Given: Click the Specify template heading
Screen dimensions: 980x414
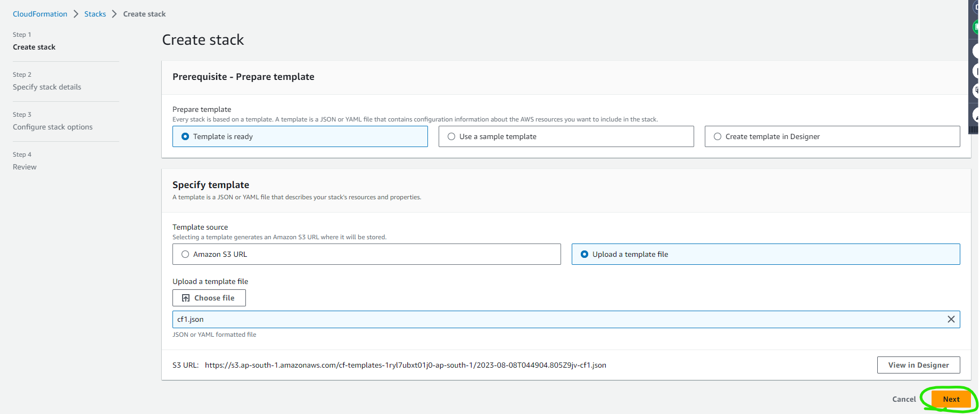Looking at the screenshot, I should tap(211, 185).
